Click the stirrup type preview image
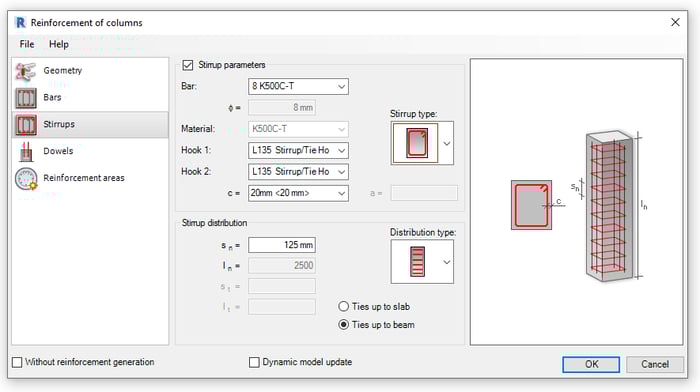 click(x=416, y=143)
